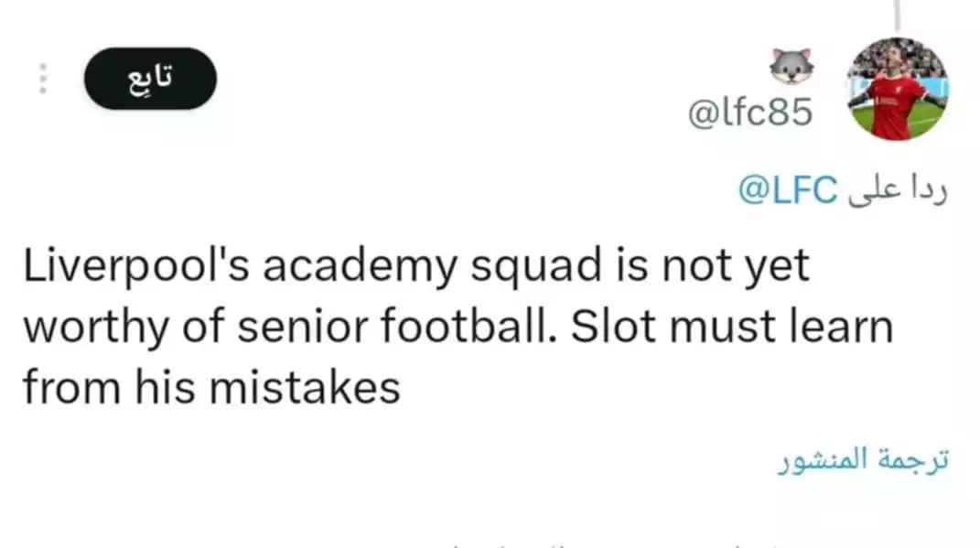This screenshot has width=980, height=548.
Task: Click the thread connector line above avatar
Action: click(x=898, y=14)
